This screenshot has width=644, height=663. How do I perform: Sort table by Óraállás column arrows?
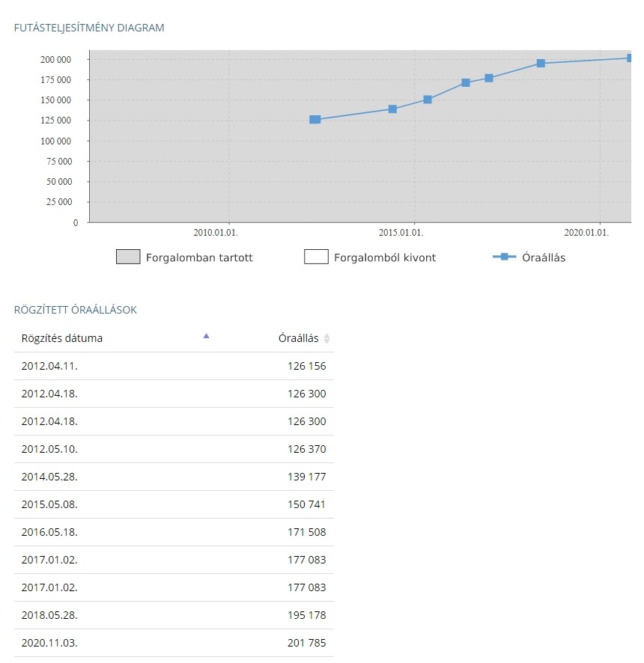[326, 339]
